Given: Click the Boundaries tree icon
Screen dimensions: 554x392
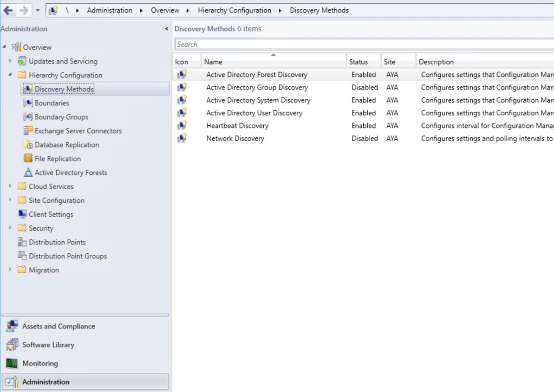Looking at the screenshot, I should 28,103.
